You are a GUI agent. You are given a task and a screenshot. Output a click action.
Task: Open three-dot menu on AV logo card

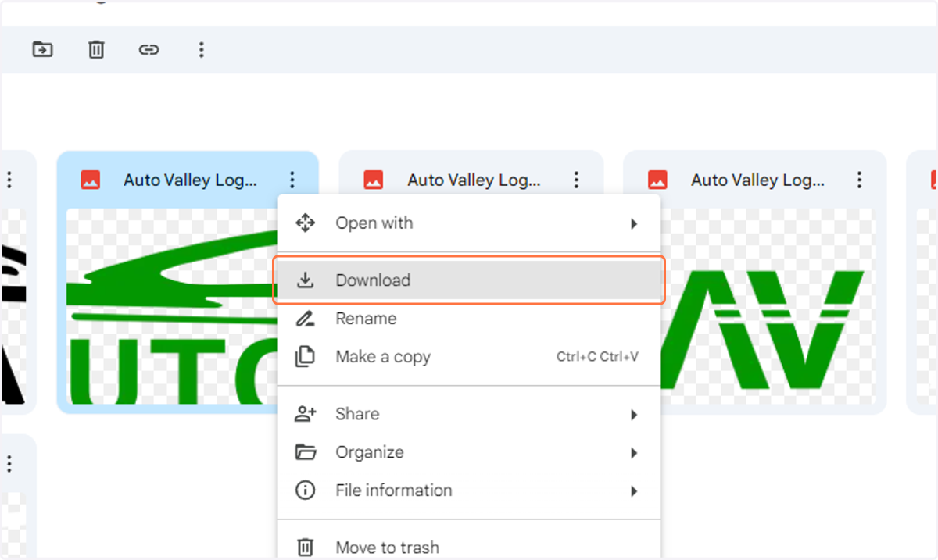click(860, 180)
